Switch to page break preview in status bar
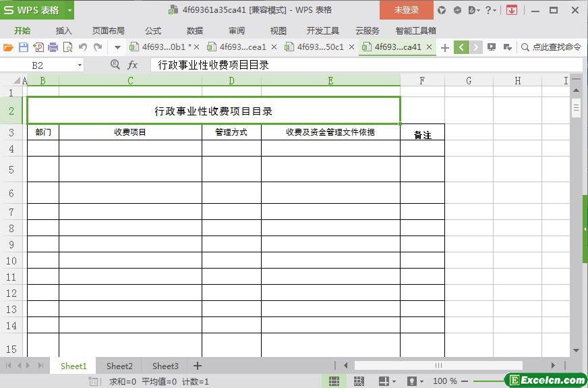Viewport: 588px width, 388px height. pos(359,381)
